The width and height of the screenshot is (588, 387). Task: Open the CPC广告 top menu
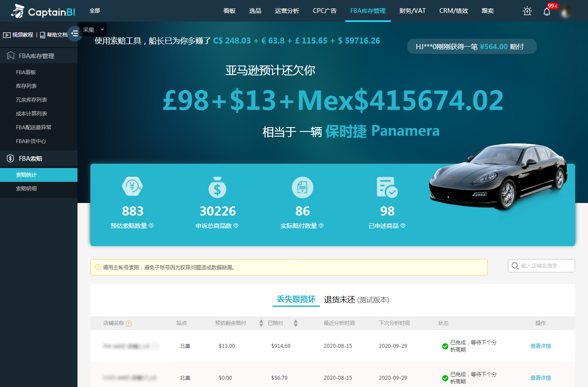(x=325, y=11)
